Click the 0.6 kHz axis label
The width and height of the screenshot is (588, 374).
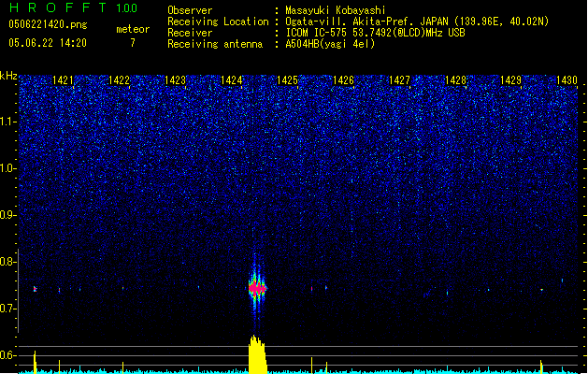pos(7,355)
